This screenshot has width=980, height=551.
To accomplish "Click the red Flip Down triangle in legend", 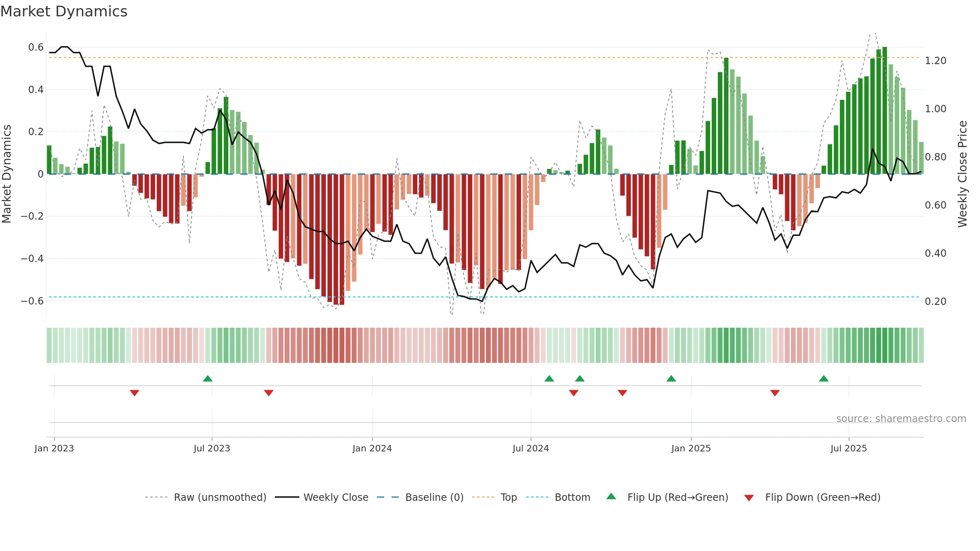I will [749, 498].
